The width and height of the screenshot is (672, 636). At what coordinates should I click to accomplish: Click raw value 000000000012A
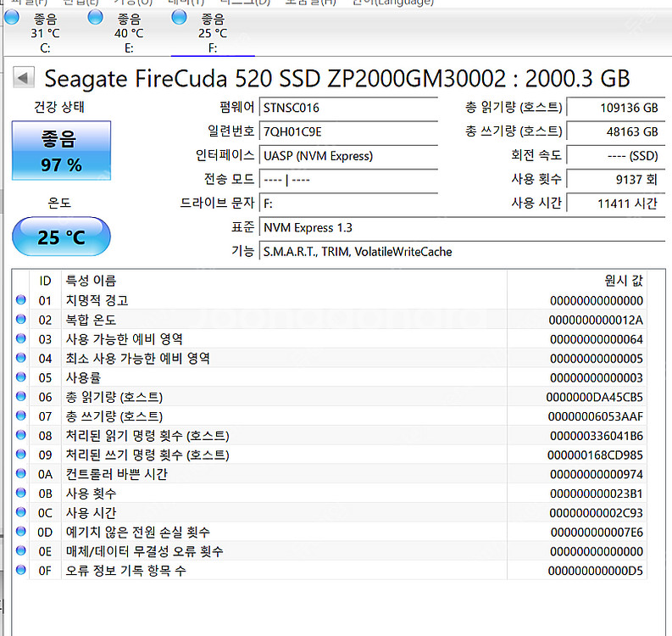point(596,320)
